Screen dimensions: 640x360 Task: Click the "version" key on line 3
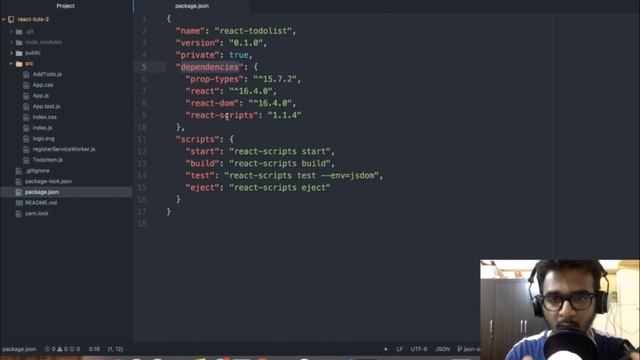point(198,43)
